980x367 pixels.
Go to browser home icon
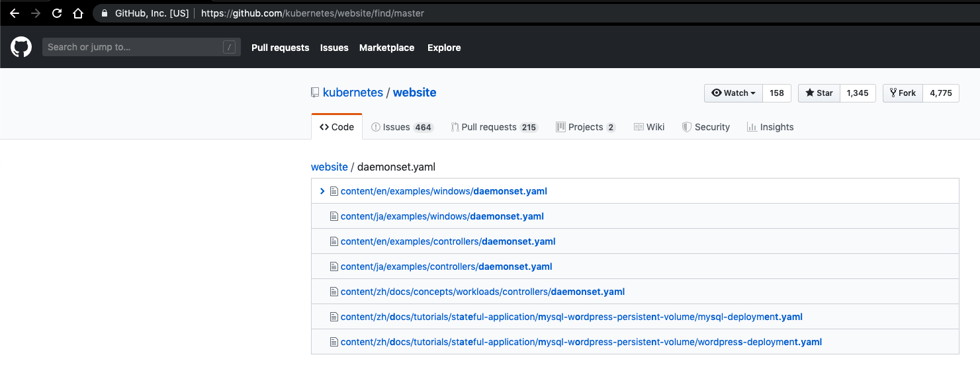[x=78, y=13]
